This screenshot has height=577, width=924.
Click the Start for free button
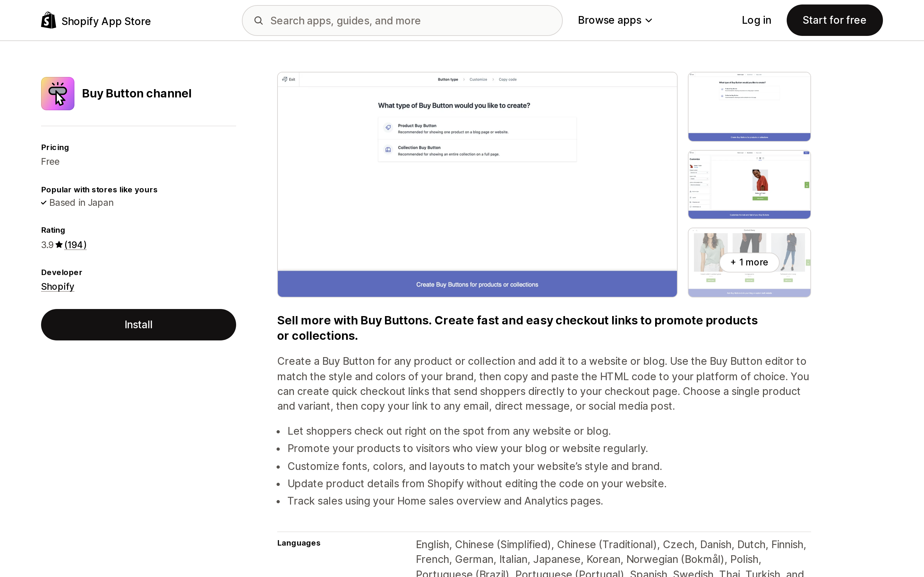coord(834,20)
